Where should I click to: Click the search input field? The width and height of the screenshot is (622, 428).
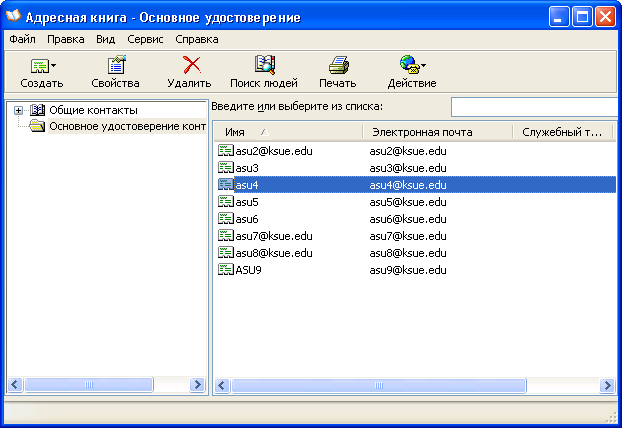(x=536, y=107)
